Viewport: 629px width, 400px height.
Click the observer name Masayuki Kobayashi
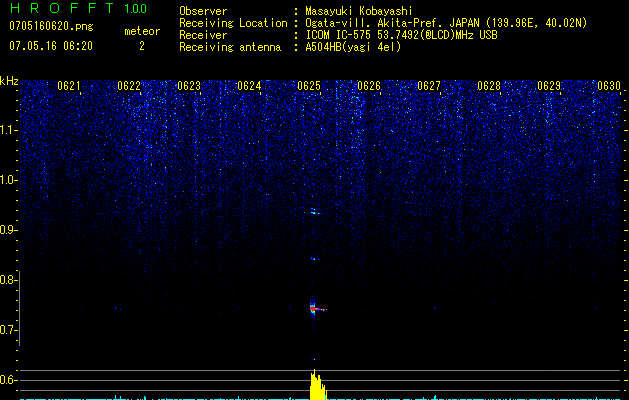click(359, 11)
